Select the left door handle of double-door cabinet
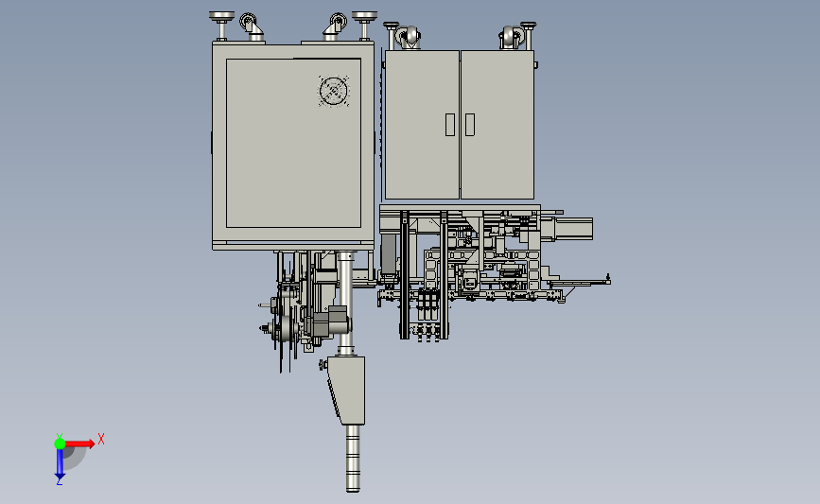Viewport: 820px width, 504px height. [450, 125]
